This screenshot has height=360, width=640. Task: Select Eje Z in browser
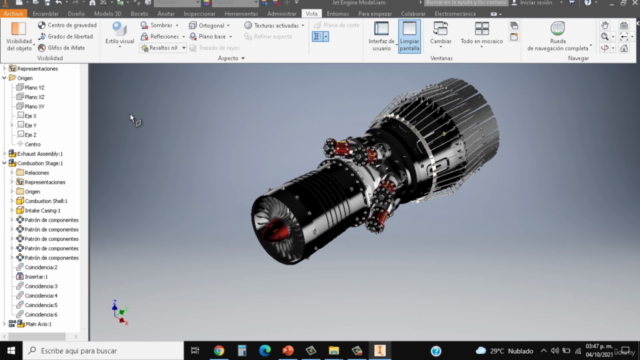[27, 135]
